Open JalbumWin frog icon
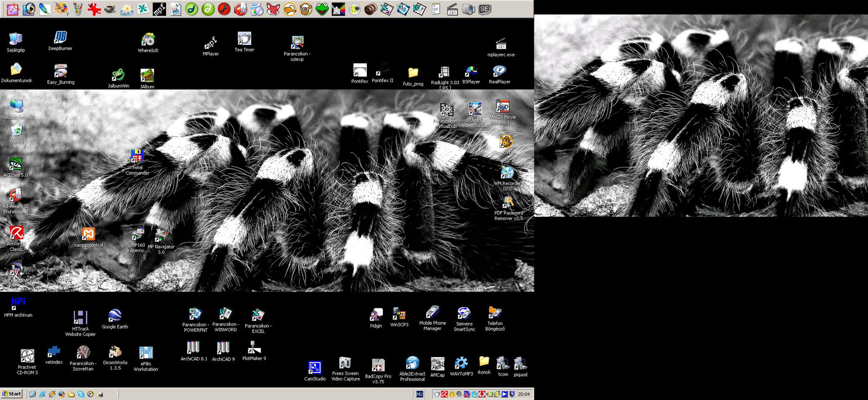The width and height of the screenshot is (868, 400). click(x=118, y=78)
